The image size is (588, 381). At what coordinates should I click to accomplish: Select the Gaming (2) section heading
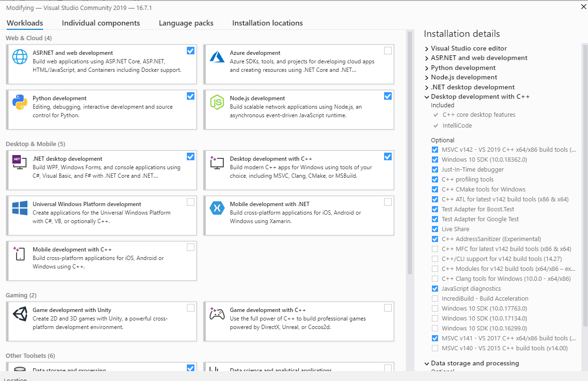(21, 295)
